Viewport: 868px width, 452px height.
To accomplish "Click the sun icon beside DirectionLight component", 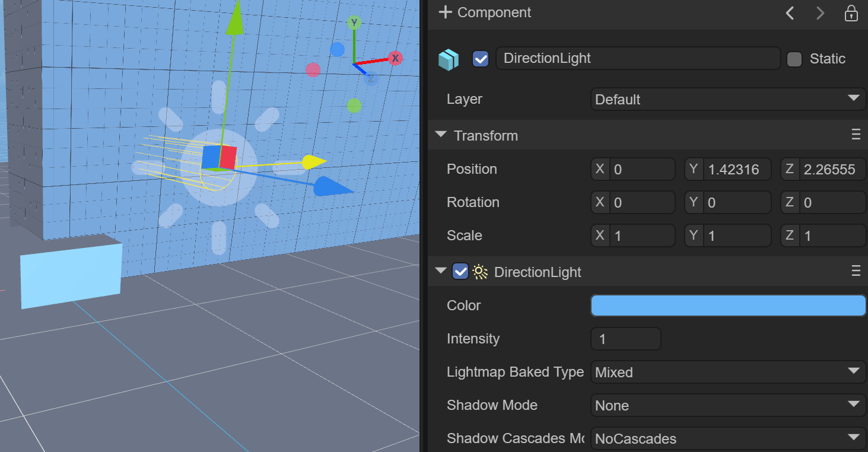I will [480, 272].
